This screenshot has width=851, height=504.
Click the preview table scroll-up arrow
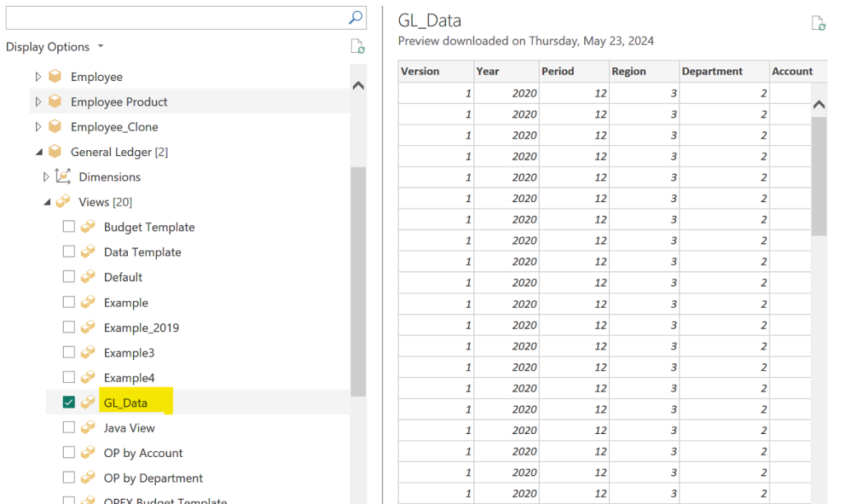[819, 105]
